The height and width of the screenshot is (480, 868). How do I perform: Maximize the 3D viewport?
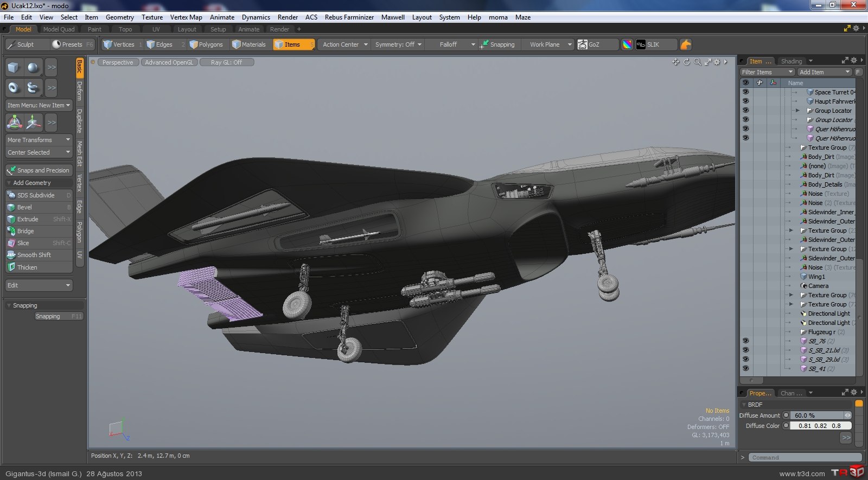click(x=707, y=62)
